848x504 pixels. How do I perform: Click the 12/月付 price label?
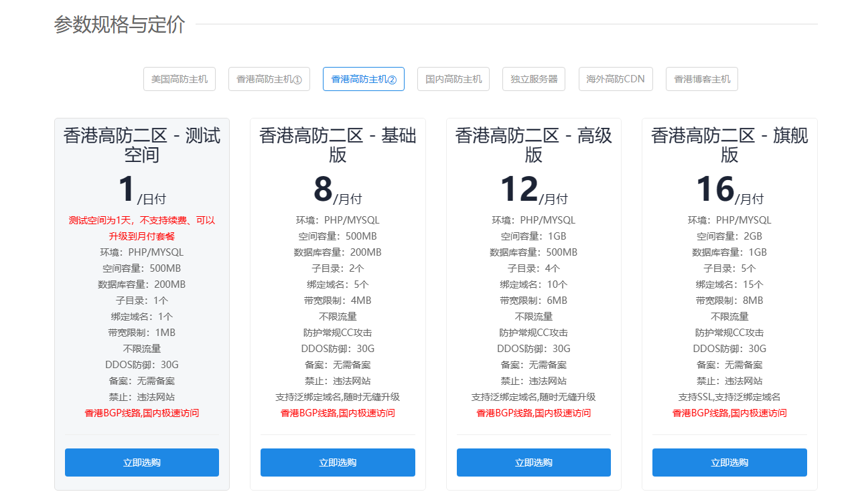click(533, 190)
